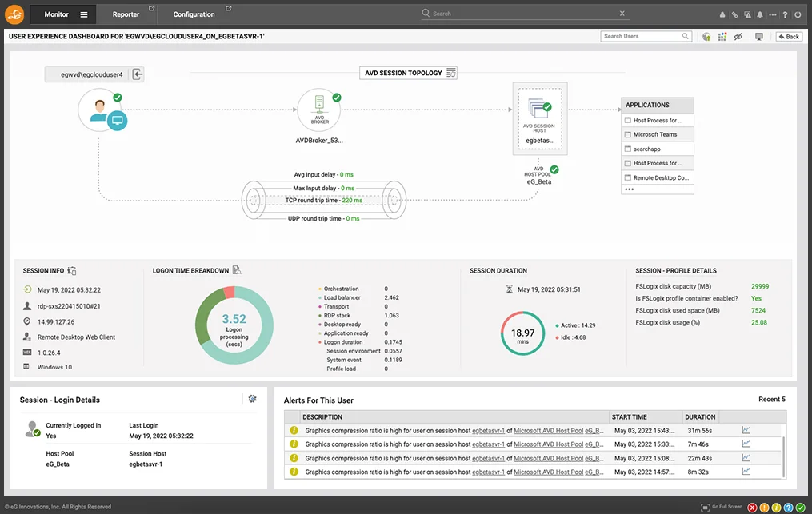The width and height of the screenshot is (812, 514).
Task: Click the alerts table vertical scrollbar
Action: coord(783,456)
